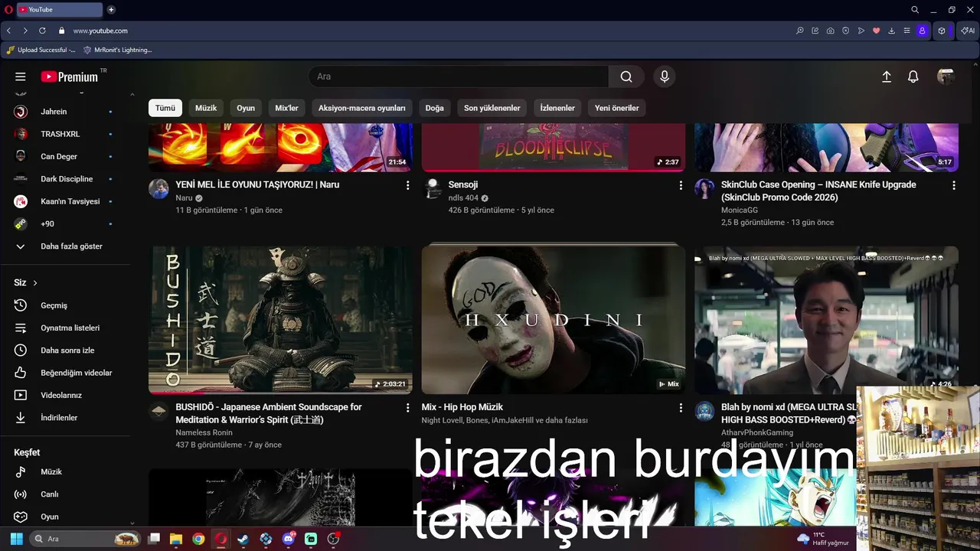
Task: Select the Oyun filter chip
Action: 246,108
